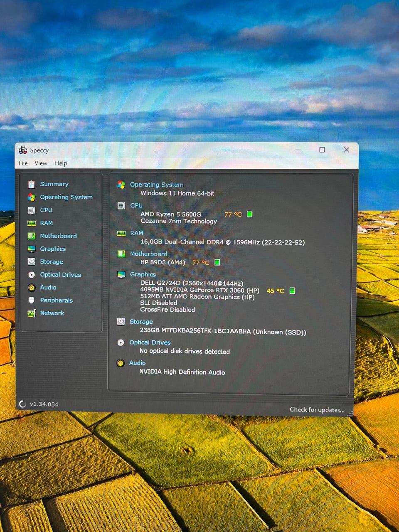Click the RAM stick icon in sidebar
This screenshot has height=532, width=399.
pyautogui.click(x=32, y=223)
